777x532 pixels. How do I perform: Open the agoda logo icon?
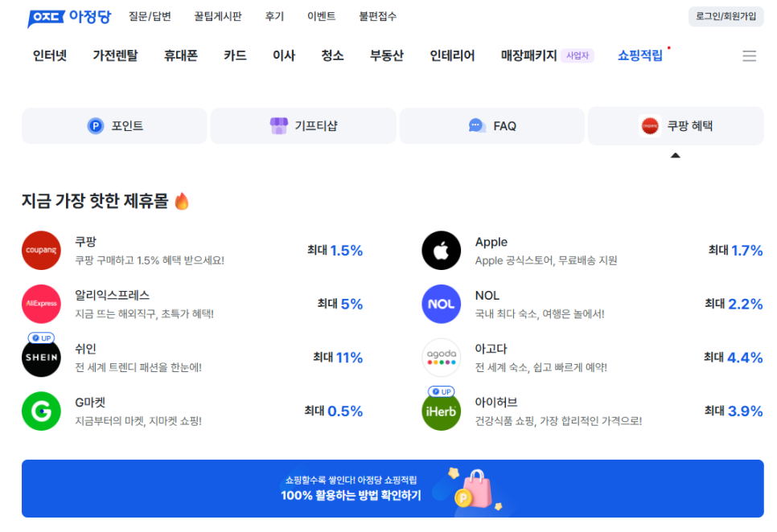point(441,358)
